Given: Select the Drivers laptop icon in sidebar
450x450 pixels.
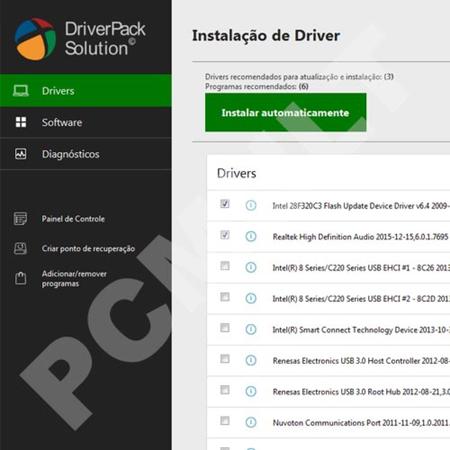Looking at the screenshot, I should point(21,90).
